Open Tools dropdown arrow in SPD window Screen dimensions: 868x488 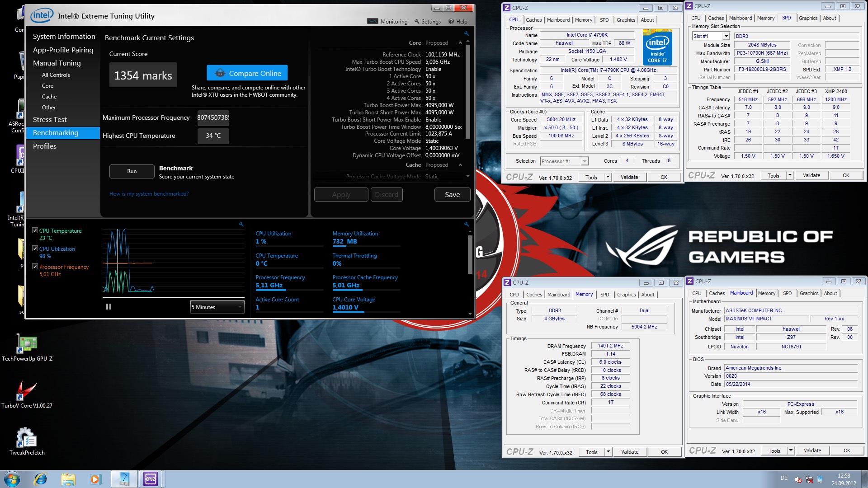(790, 175)
